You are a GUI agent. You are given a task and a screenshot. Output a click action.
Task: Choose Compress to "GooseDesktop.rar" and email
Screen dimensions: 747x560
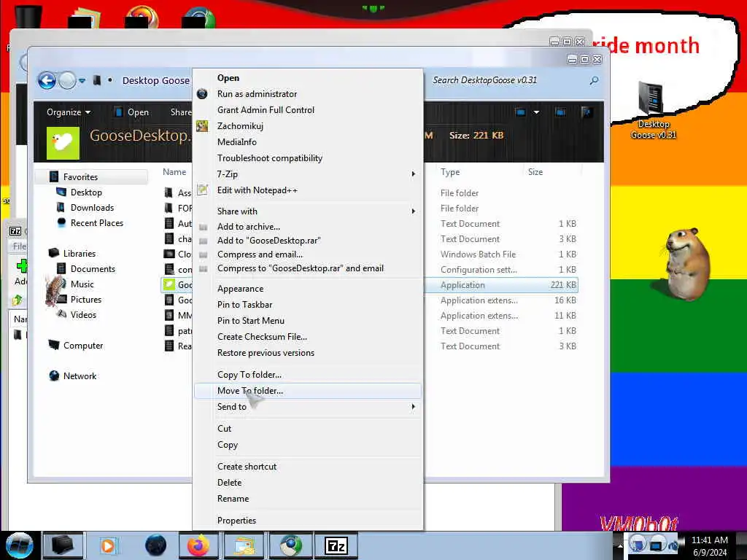point(307,268)
